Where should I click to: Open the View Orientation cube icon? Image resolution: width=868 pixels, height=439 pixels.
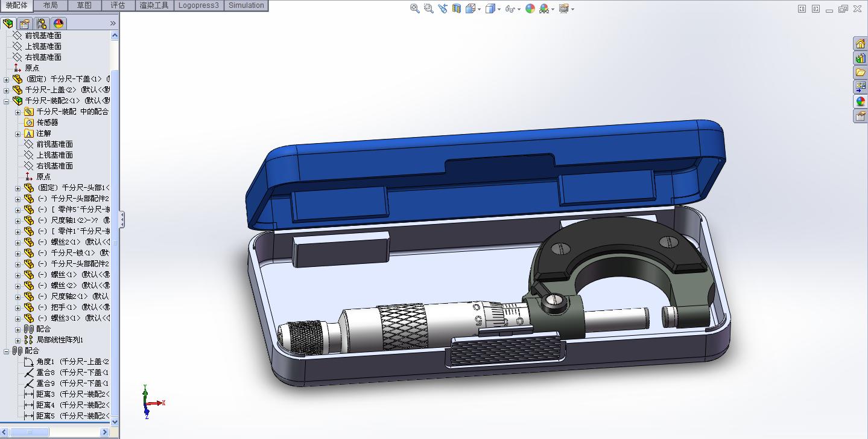(470, 8)
